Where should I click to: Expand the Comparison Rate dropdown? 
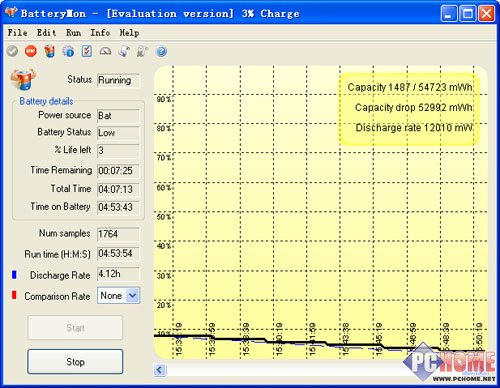(133, 295)
